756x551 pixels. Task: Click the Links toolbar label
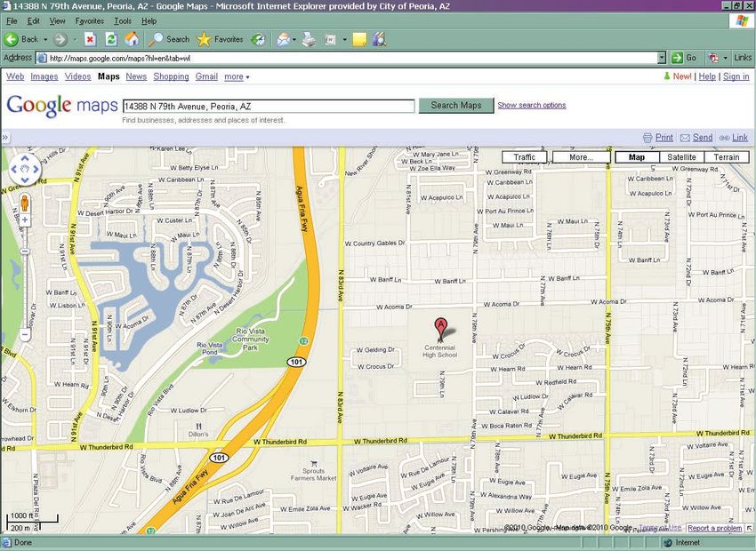[x=743, y=58]
